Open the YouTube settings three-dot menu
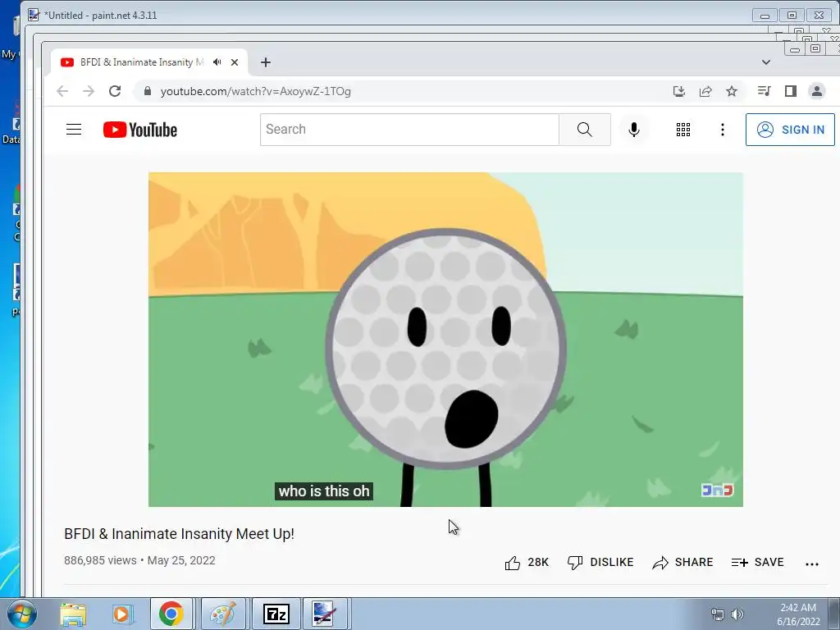The image size is (840, 630). pos(723,130)
